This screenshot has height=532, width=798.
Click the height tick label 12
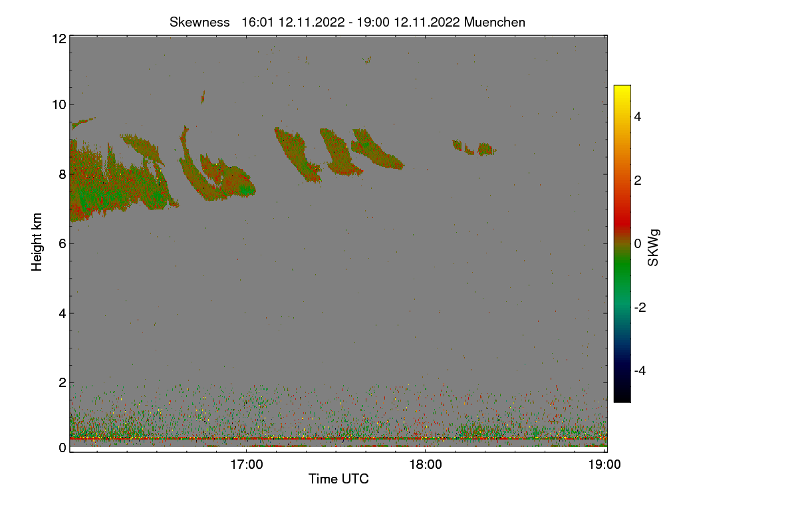(x=59, y=39)
